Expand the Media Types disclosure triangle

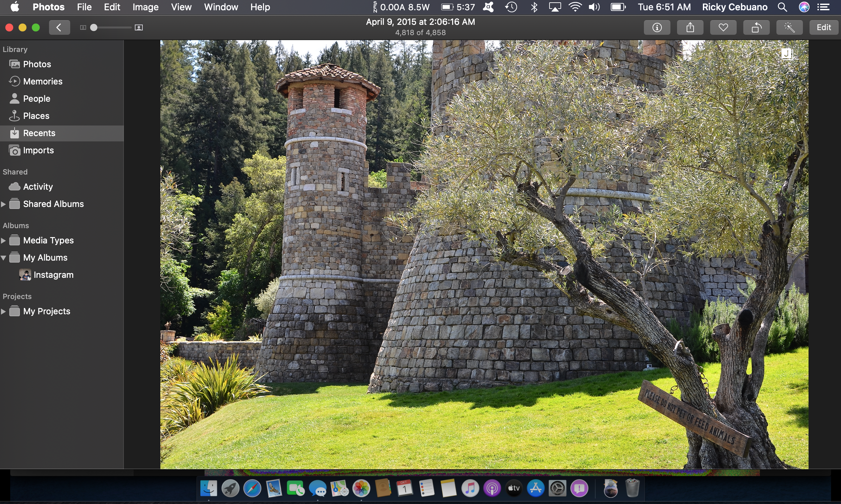3,240
